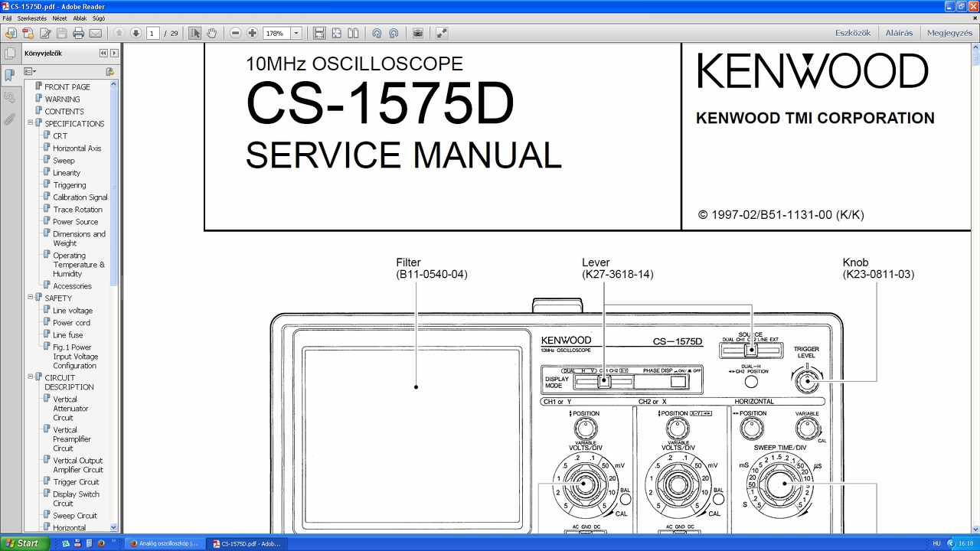Click the zoom percentage field showing 178%
Image resolution: width=980 pixels, height=551 pixels.
pyautogui.click(x=276, y=33)
